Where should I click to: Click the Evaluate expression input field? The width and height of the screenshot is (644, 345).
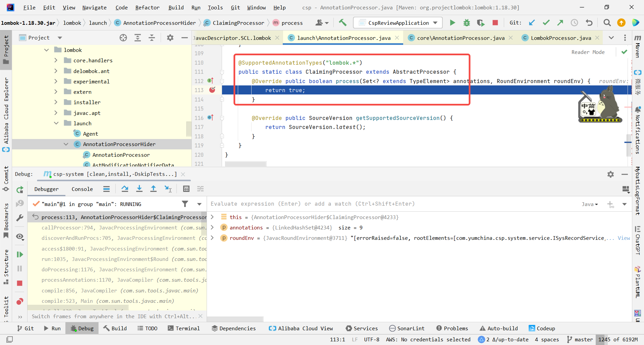tap(392, 204)
